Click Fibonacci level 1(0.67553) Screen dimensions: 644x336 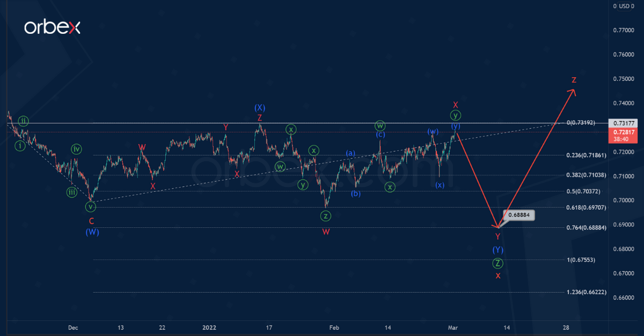[x=581, y=260]
